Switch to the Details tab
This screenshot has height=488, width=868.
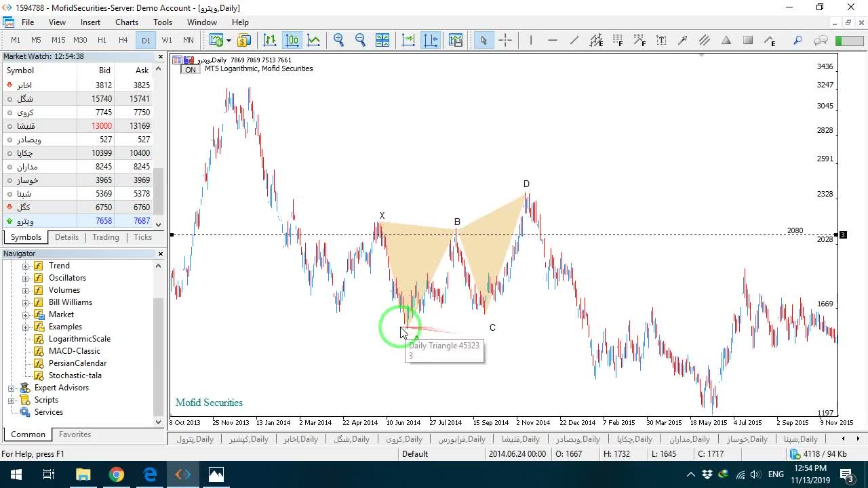(66, 237)
